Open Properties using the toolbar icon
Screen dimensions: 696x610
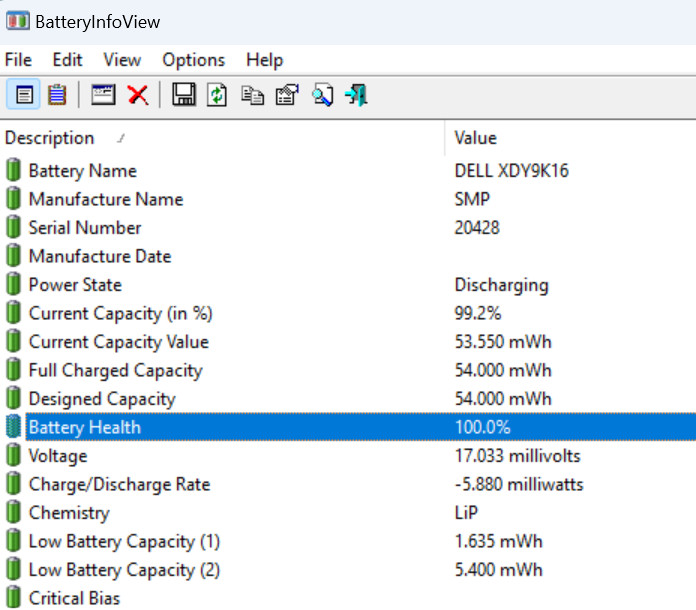pyautogui.click(x=286, y=95)
